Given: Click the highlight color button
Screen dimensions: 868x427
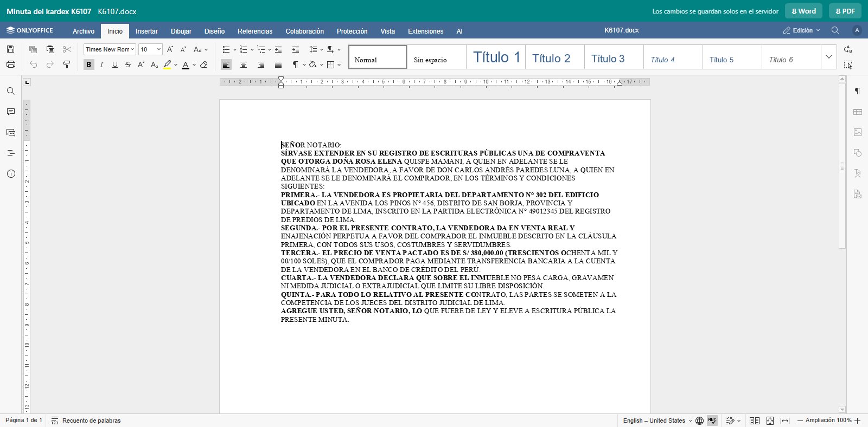Looking at the screenshot, I should pos(168,64).
